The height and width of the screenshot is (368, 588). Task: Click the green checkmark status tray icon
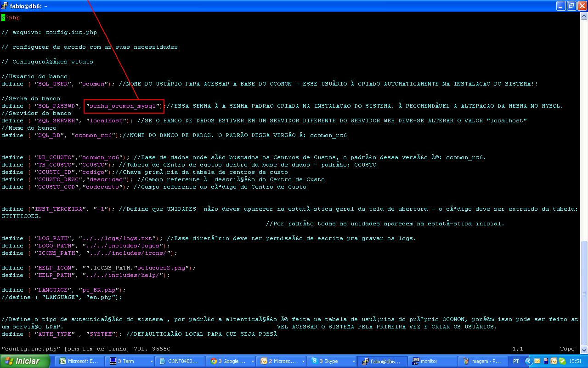pos(561,361)
